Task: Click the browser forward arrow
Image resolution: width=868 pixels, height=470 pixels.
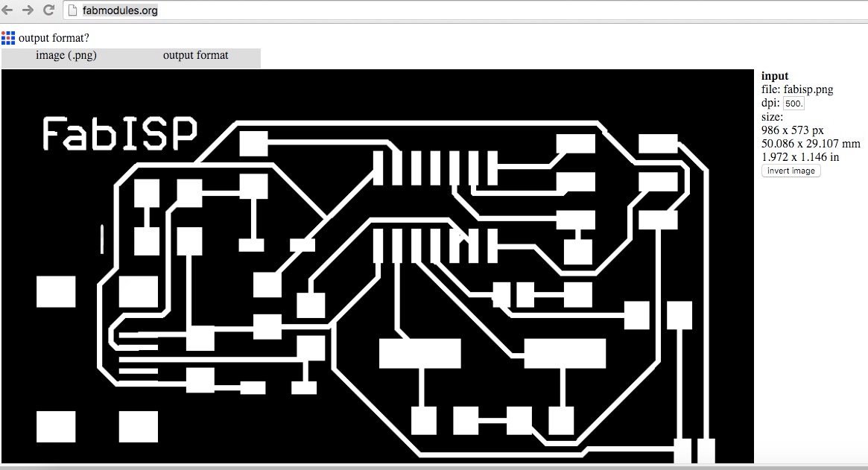Action: [28, 10]
